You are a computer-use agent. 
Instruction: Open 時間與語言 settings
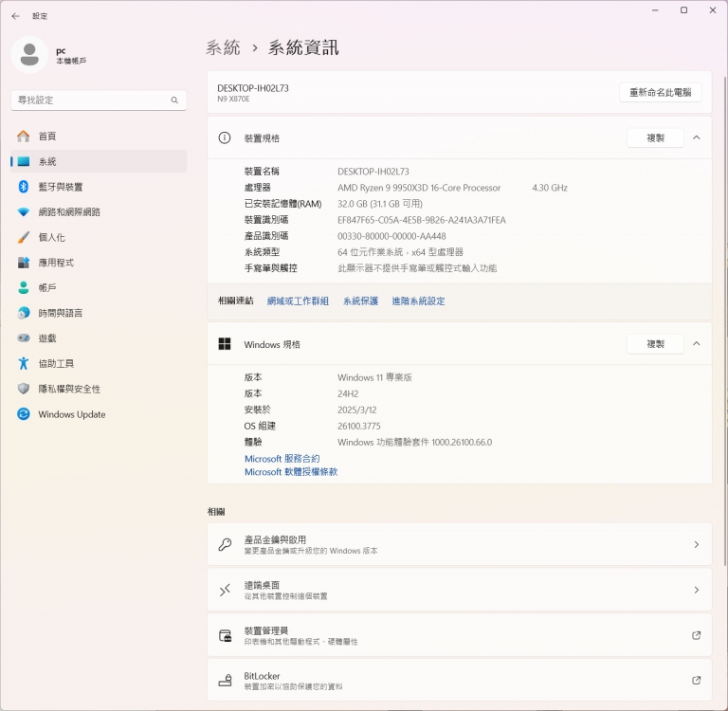pos(99,313)
